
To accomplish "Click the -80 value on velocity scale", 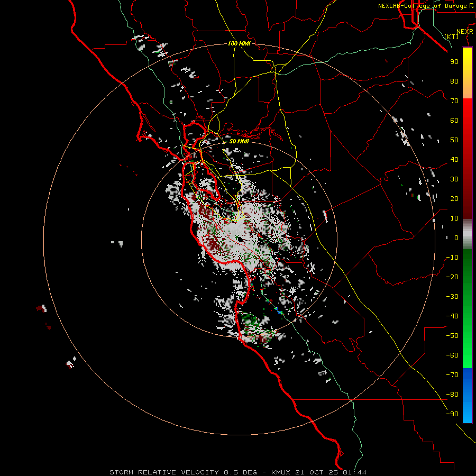I will [452, 395].
